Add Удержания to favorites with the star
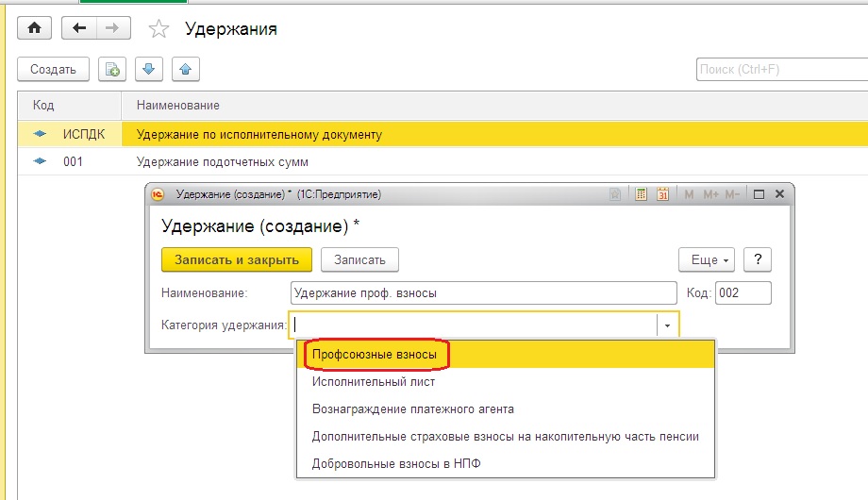 [159, 29]
